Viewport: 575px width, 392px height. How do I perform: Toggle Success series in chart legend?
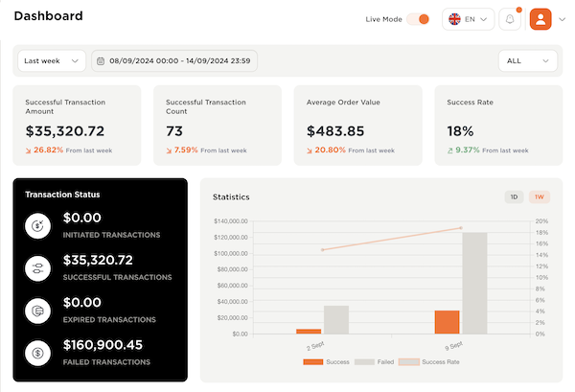pos(327,362)
